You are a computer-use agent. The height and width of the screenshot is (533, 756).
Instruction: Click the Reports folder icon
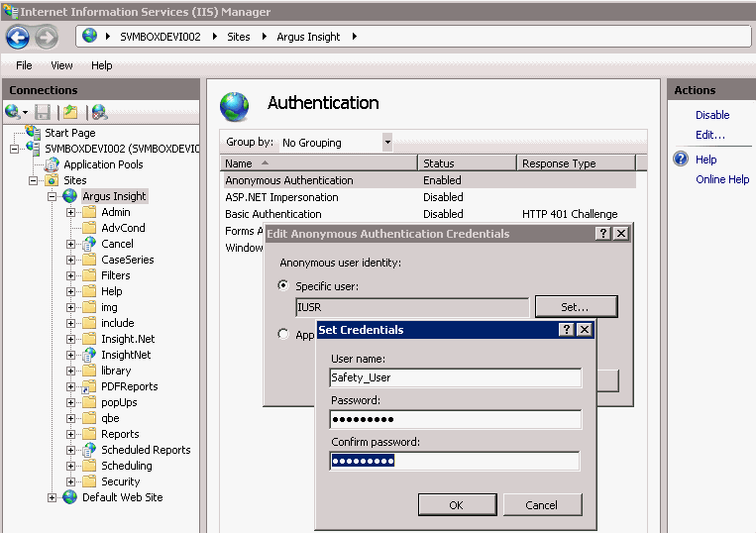(89, 434)
